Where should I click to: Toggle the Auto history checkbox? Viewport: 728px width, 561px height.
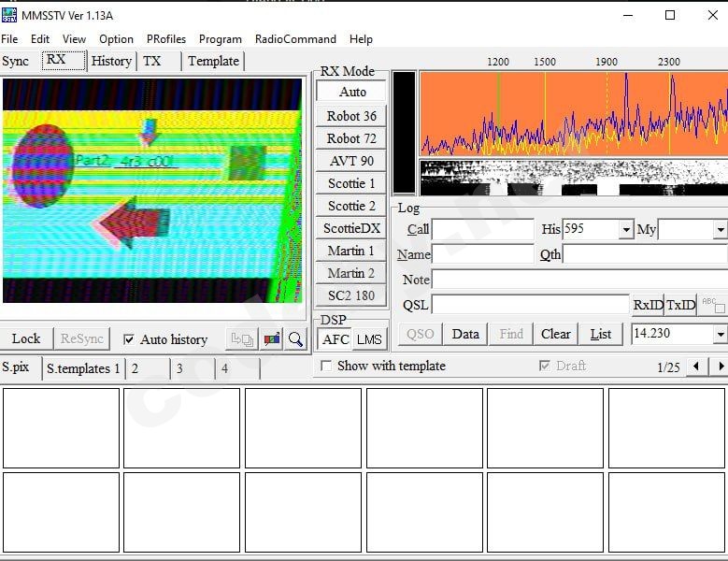[129, 339]
